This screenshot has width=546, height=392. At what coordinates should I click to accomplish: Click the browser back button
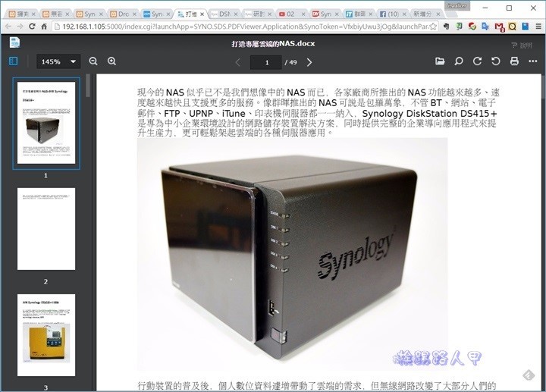click(x=8, y=27)
